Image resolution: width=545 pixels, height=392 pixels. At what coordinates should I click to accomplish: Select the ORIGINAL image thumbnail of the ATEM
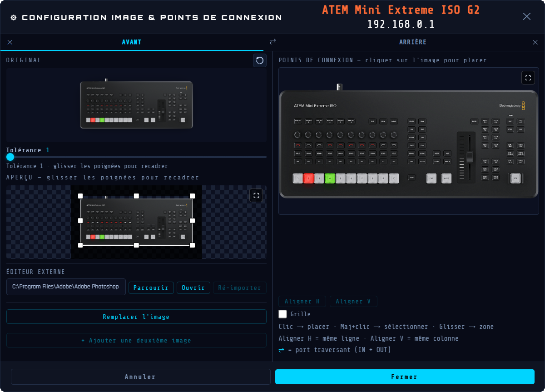point(137,105)
